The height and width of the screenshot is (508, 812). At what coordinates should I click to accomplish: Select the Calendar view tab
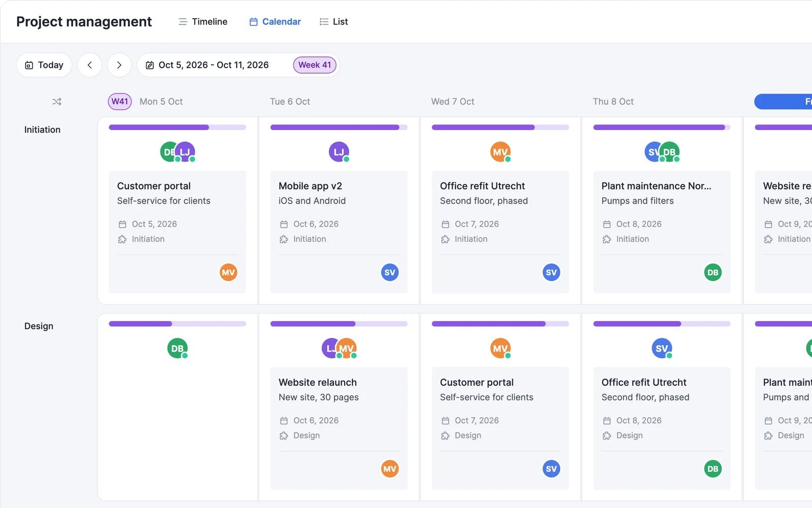click(x=275, y=22)
